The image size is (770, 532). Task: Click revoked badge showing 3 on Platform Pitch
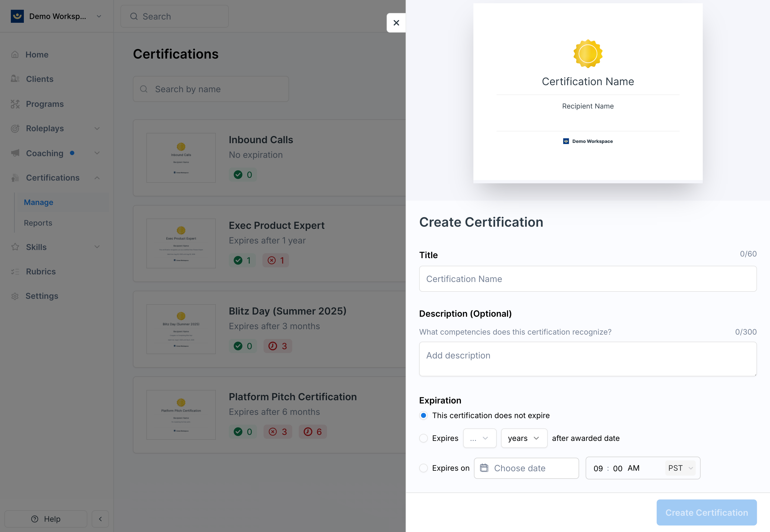pos(278,432)
